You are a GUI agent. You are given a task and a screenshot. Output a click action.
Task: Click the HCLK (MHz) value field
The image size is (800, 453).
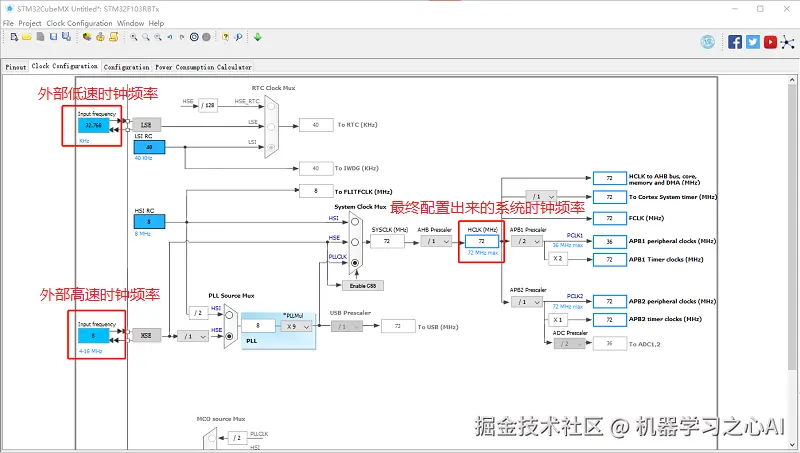point(482,241)
